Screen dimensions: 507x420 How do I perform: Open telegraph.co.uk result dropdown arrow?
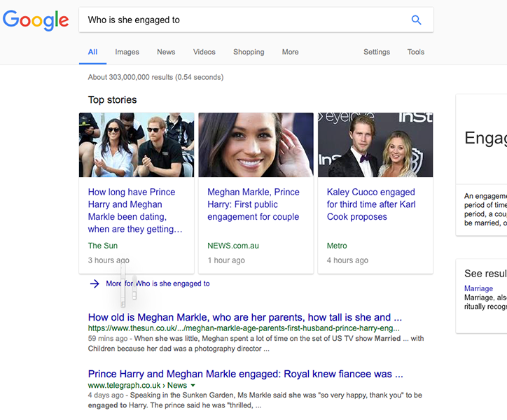point(193,386)
